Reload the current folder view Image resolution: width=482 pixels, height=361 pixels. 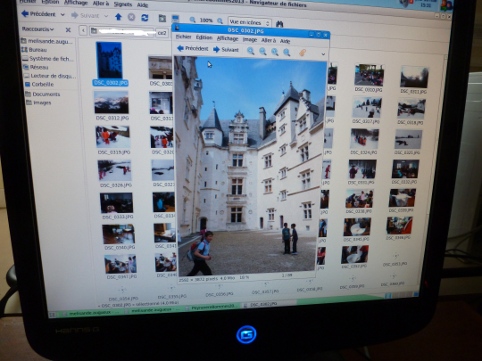145,17
